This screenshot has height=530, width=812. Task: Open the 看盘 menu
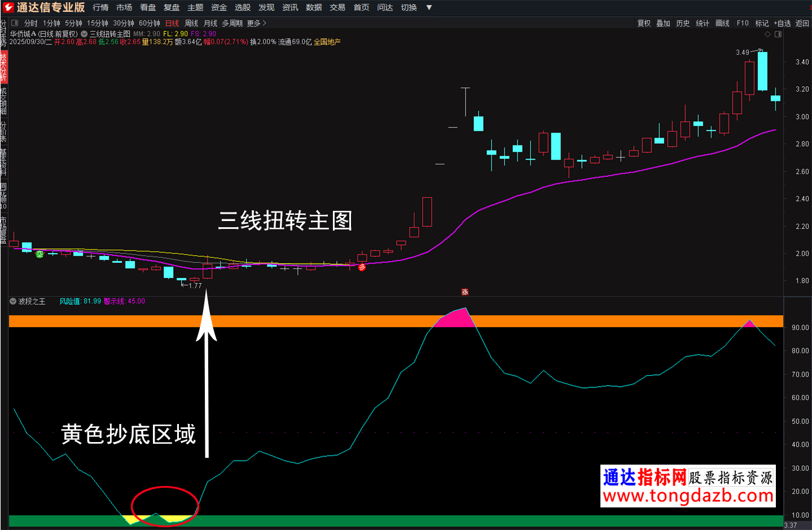[x=148, y=7]
